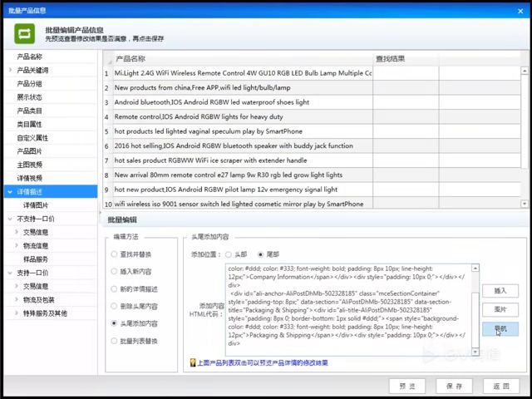This screenshot has width=532, height=399.
Task: Click the 保存 button
Action: click(454, 386)
